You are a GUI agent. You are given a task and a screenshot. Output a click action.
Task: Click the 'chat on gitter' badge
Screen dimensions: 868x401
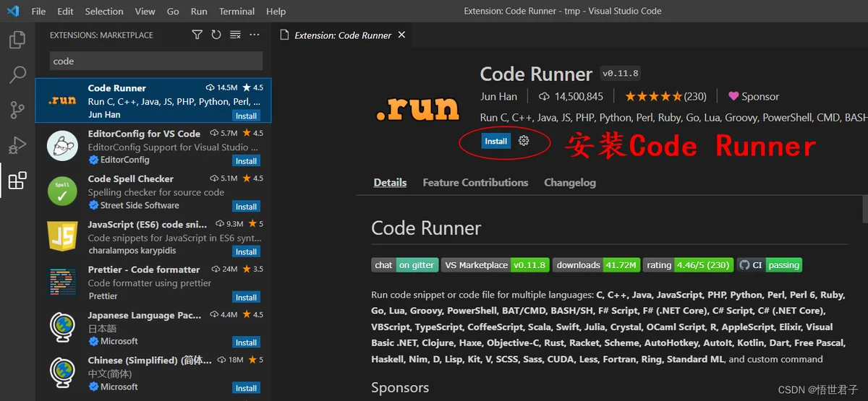[x=405, y=265]
